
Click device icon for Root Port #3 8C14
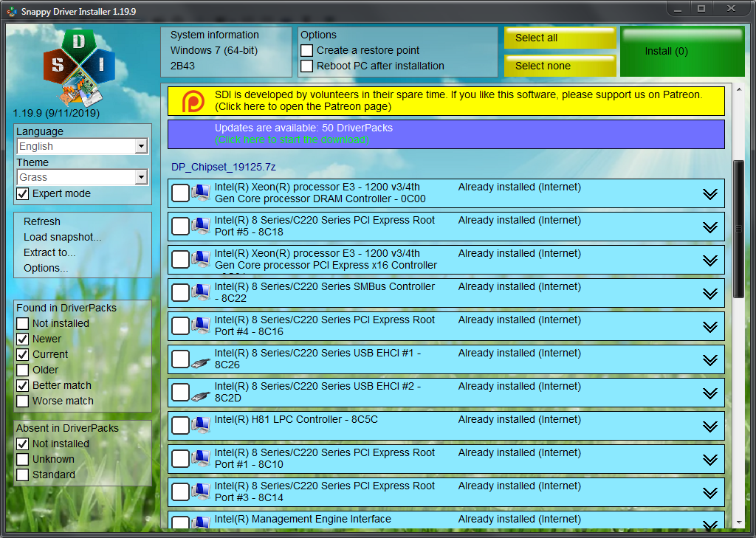[x=201, y=492]
